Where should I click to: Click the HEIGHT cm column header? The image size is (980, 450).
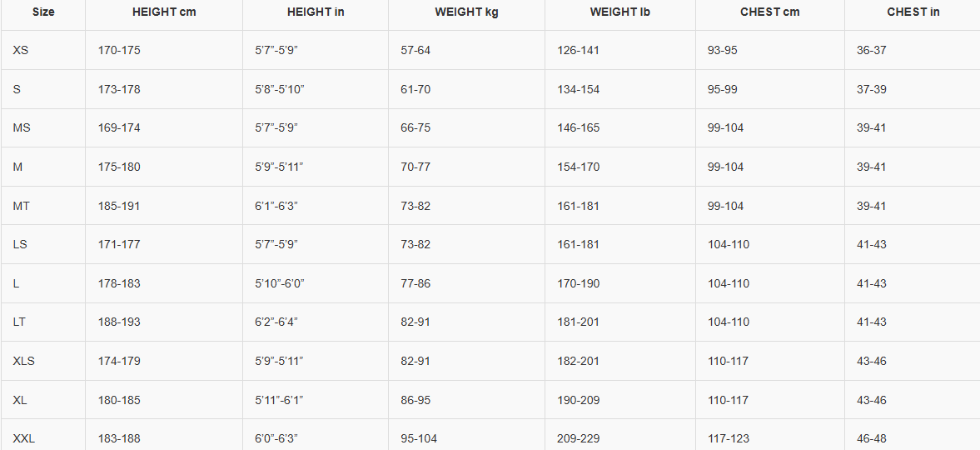164,12
